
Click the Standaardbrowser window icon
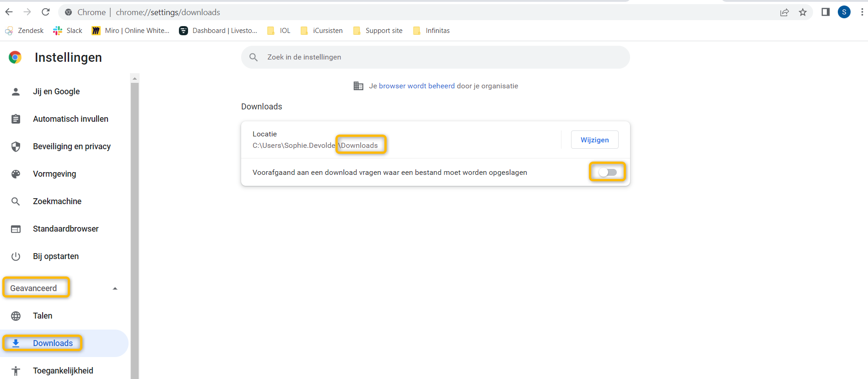pos(16,229)
